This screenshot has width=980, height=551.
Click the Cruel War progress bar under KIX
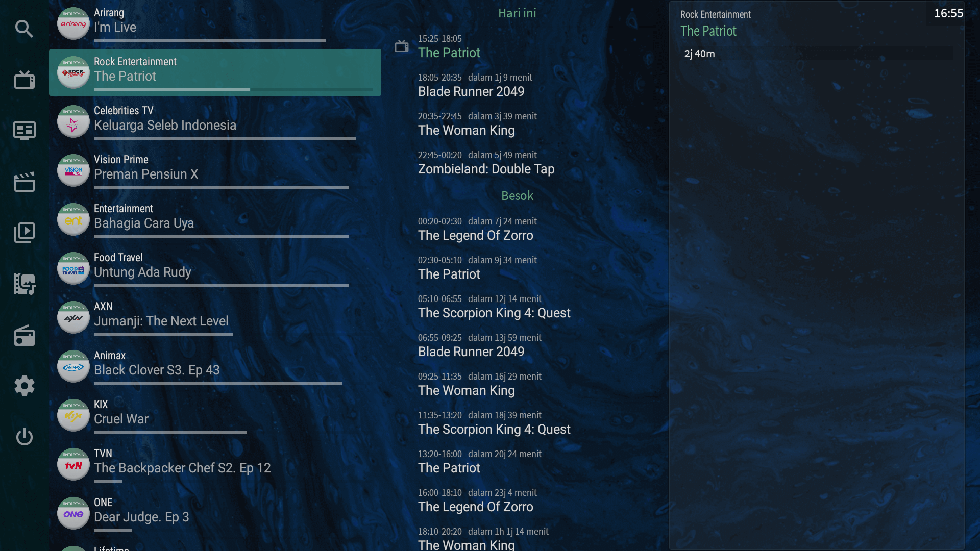(170, 433)
